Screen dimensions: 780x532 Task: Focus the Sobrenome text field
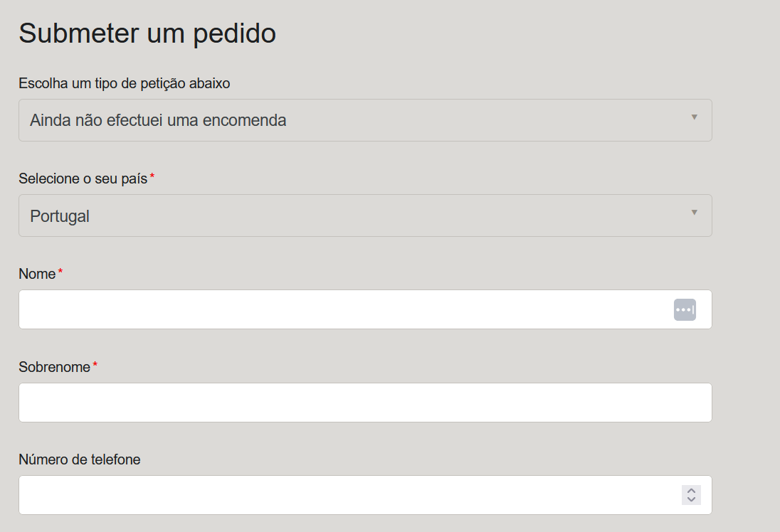365,403
